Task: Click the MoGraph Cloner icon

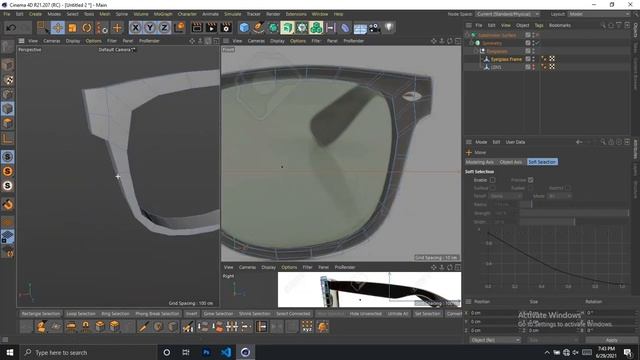Action: pyautogui.click(x=316, y=28)
